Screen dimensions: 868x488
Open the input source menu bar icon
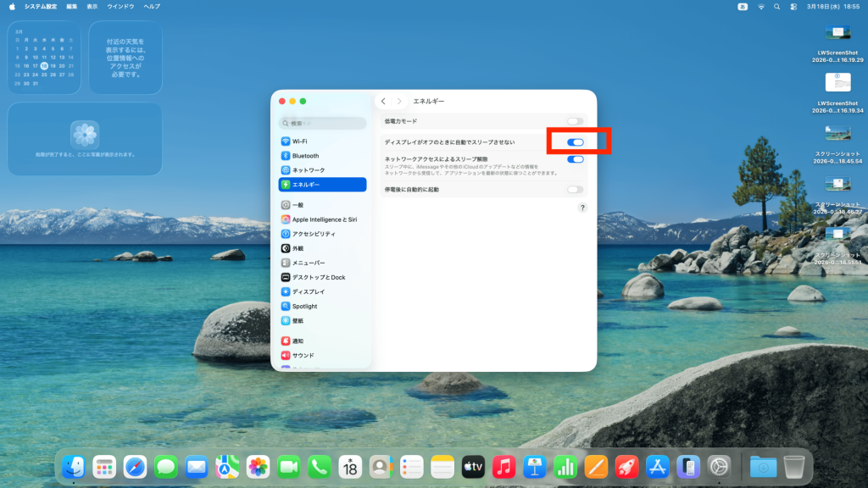click(743, 7)
